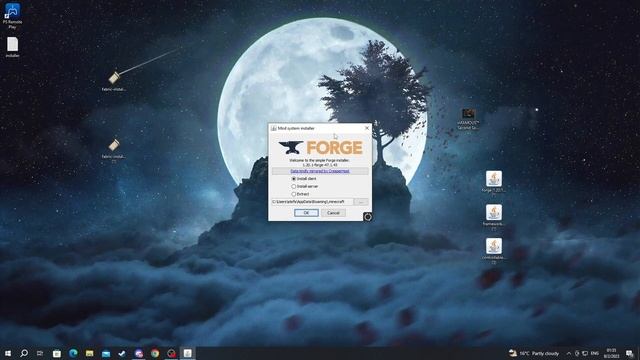Select the Install server option
This screenshot has height=360, width=640.
(x=293, y=186)
